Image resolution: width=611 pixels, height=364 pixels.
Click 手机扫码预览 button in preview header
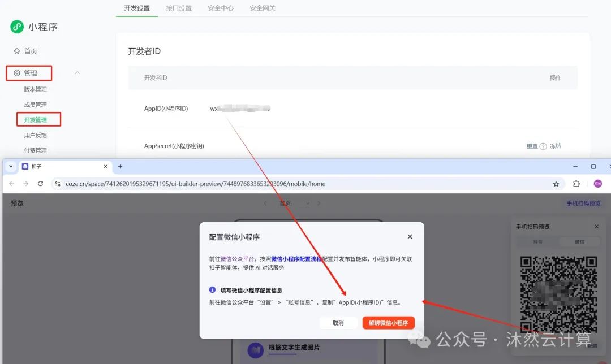coord(583,203)
